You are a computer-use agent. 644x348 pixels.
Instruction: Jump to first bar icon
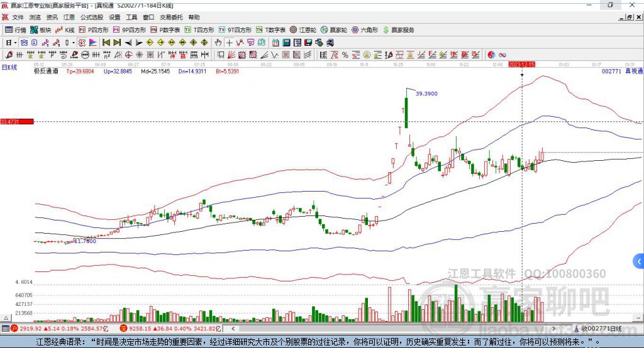pos(106,43)
